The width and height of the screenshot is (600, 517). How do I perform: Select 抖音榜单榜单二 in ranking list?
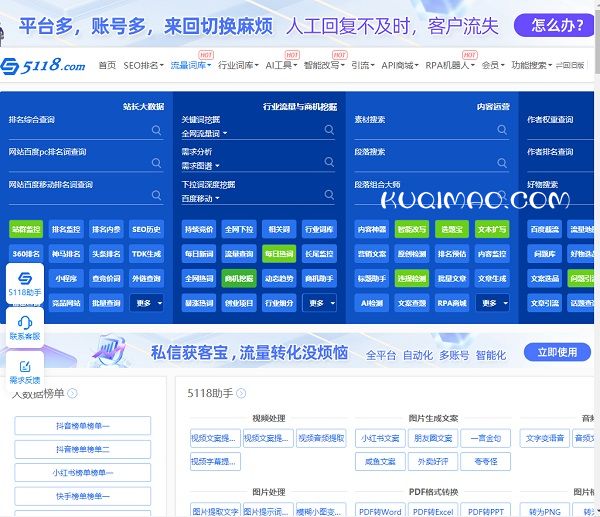pos(83,449)
